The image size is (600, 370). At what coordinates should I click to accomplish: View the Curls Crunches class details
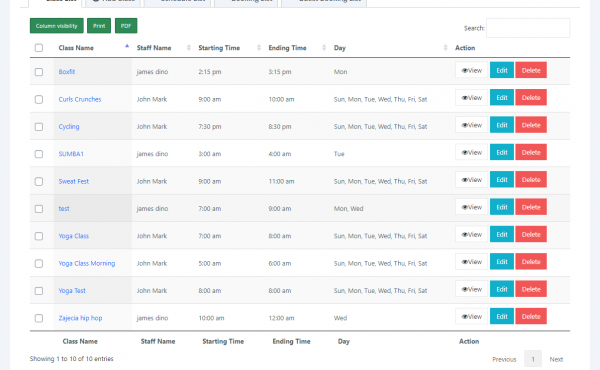[471, 98]
